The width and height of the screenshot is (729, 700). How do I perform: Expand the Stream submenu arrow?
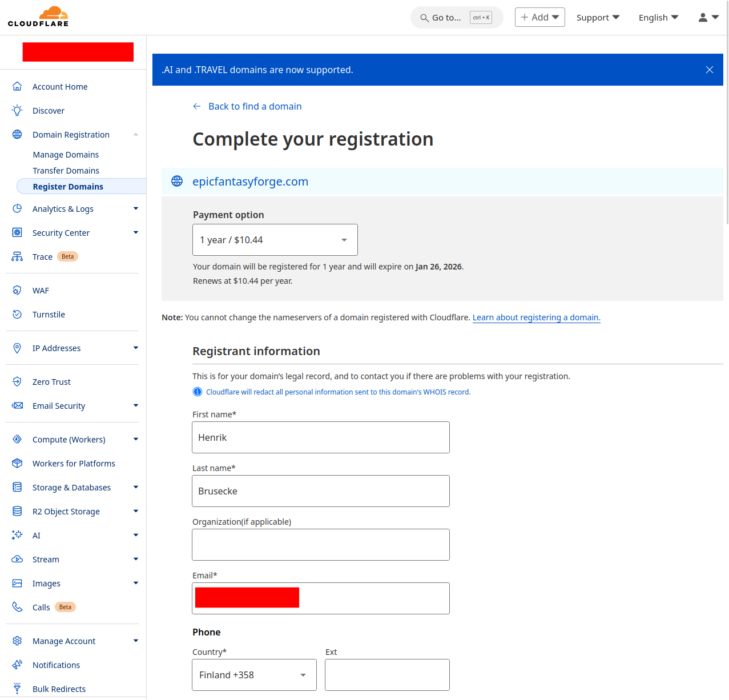pyautogui.click(x=136, y=559)
